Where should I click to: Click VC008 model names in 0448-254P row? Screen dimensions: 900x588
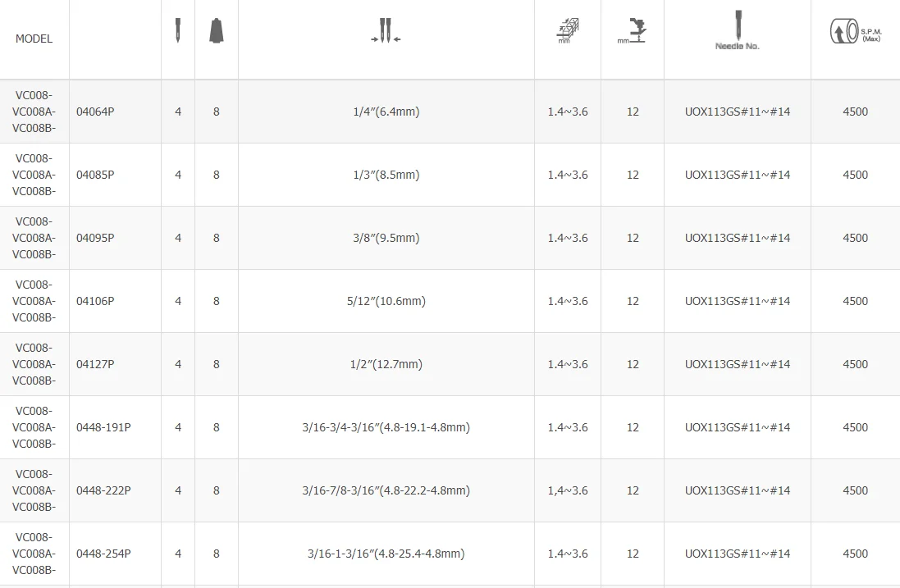pyautogui.click(x=34, y=554)
